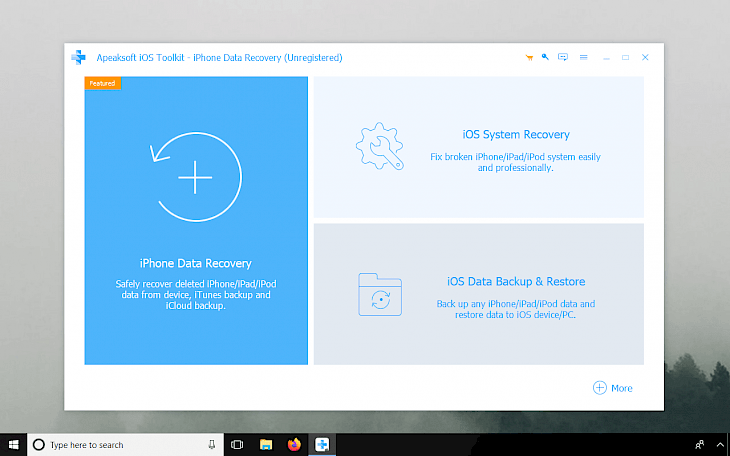The height and width of the screenshot is (456, 730).
Task: Open Task View from taskbar
Action: [x=237, y=445]
